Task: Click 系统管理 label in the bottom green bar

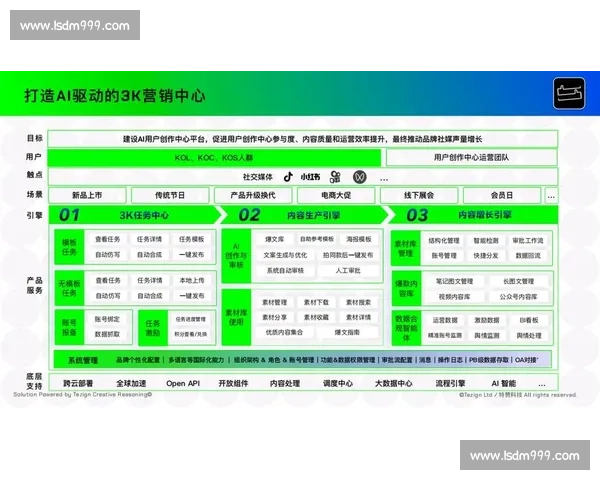Action: pos(83,361)
